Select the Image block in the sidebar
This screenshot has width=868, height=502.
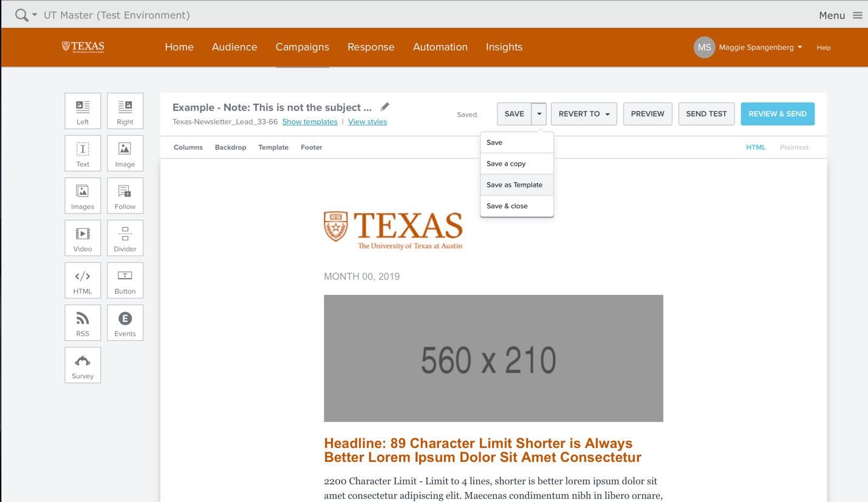click(125, 153)
